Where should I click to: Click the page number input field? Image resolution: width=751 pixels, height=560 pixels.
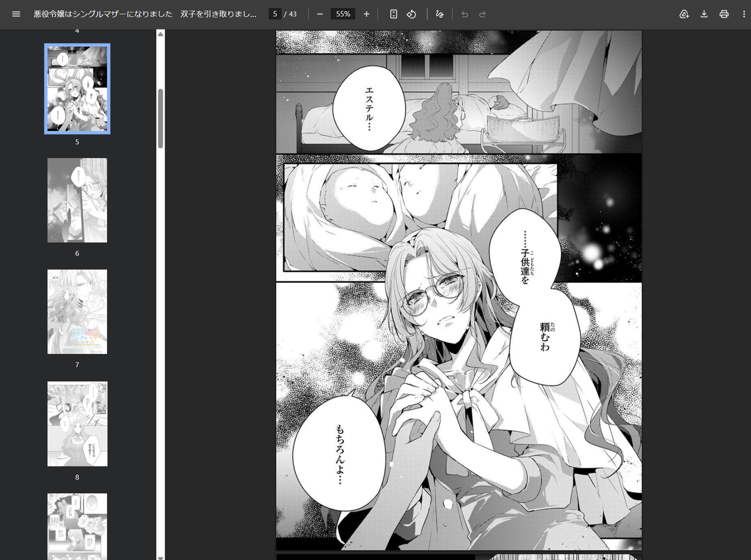[275, 14]
